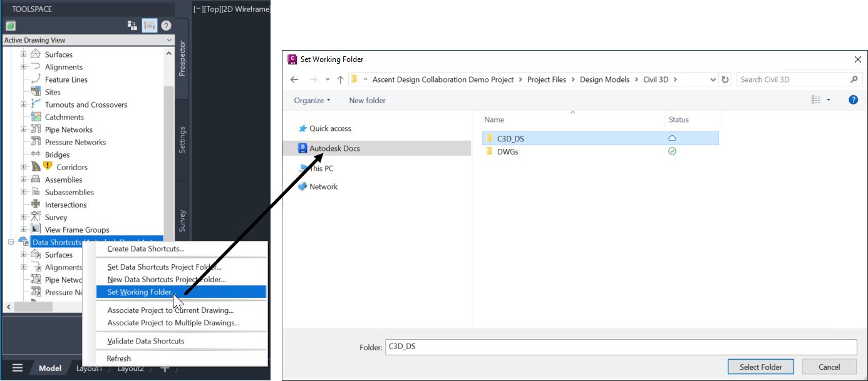Click the green Toolspace home icon
This screenshot has height=381, width=868.
[x=10, y=26]
